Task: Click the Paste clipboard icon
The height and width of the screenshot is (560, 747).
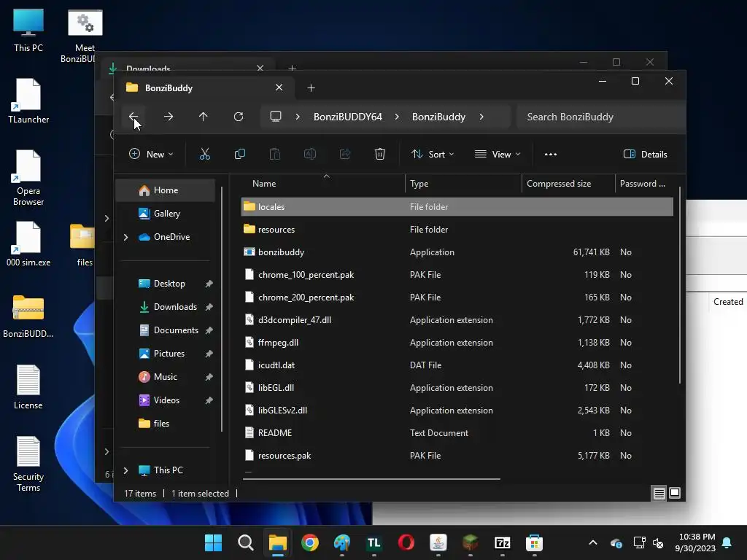Action: [275, 154]
